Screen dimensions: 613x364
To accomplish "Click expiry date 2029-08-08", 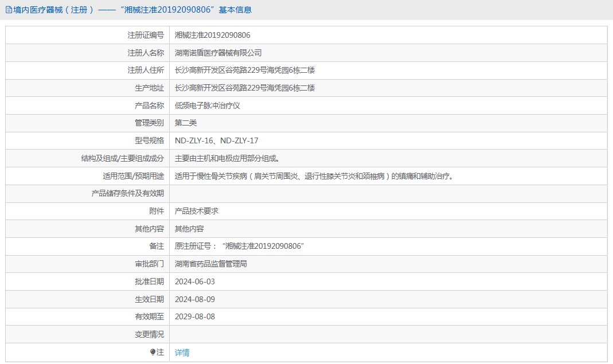I will [195, 316].
